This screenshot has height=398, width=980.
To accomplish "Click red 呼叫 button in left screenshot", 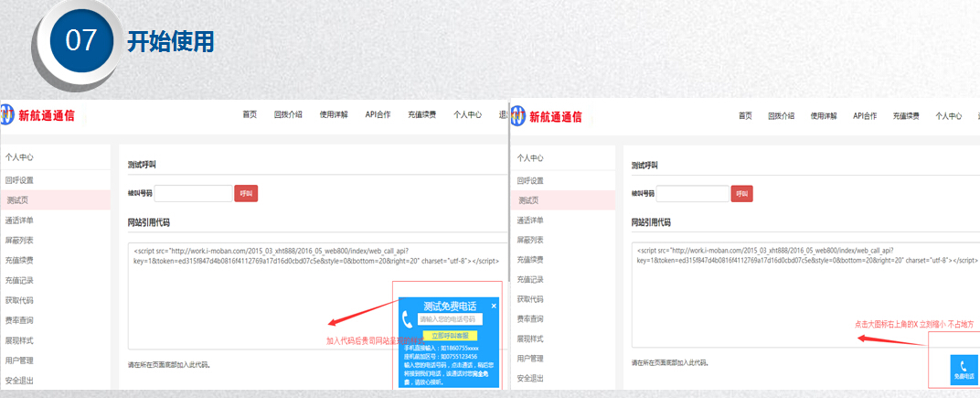I will click(246, 193).
